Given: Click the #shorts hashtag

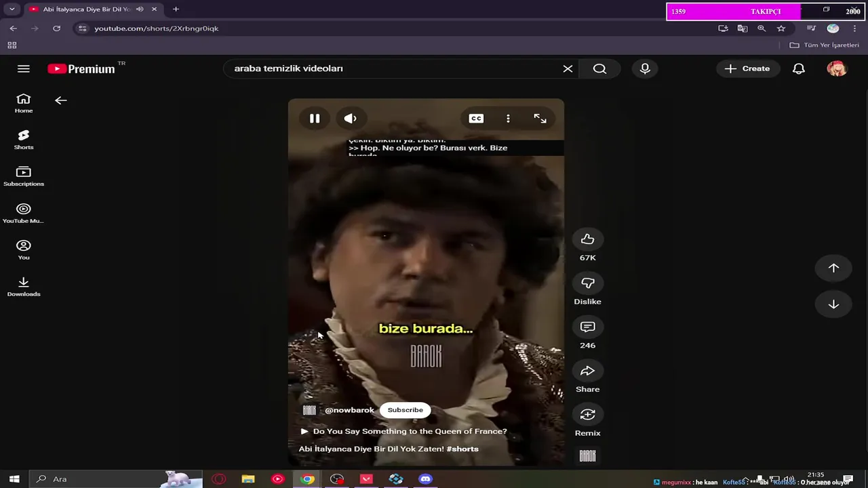Looking at the screenshot, I should 462,449.
